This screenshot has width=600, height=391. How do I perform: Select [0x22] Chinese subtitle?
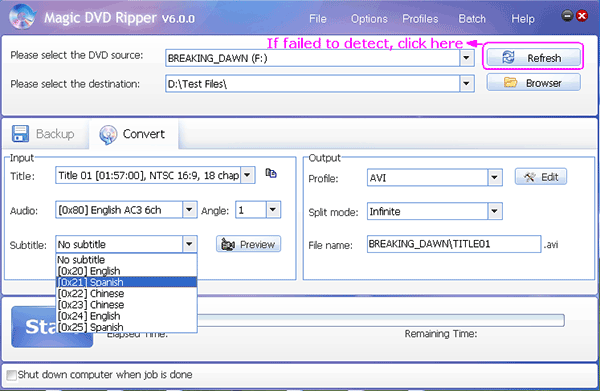126,293
